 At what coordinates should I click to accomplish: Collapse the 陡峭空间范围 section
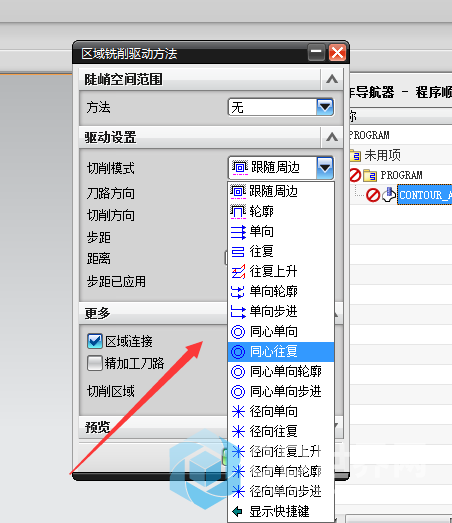click(332, 79)
